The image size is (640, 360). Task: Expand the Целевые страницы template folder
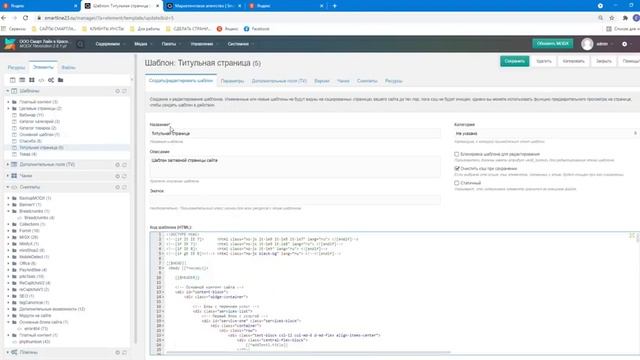coord(9,109)
